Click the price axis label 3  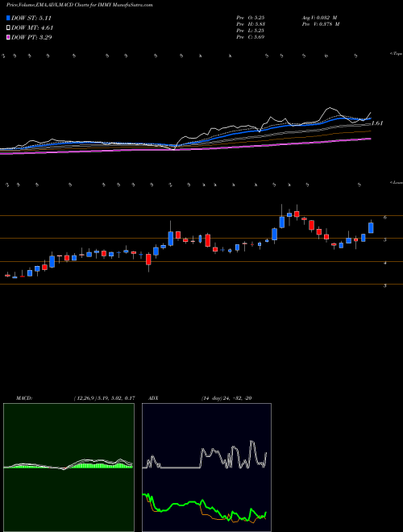pos(385,285)
